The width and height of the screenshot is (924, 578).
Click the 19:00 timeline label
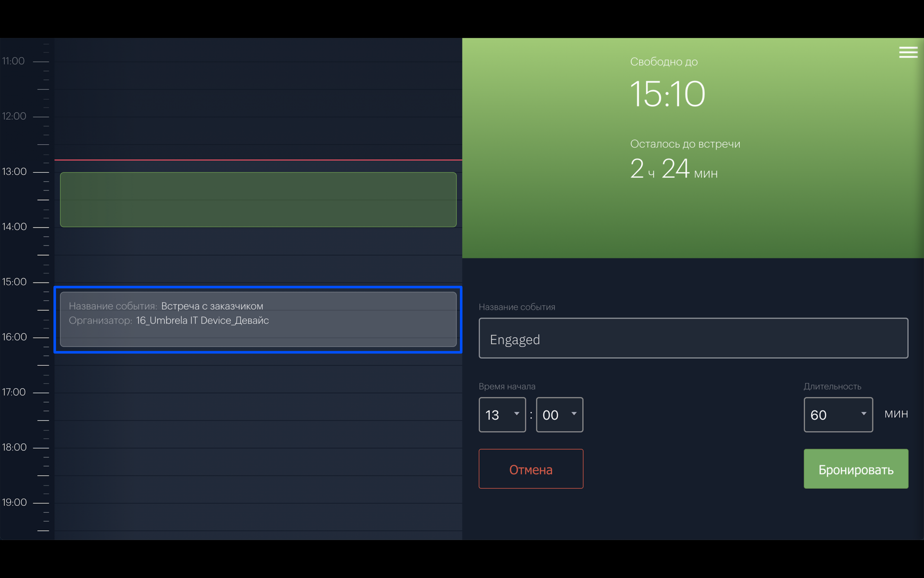click(15, 502)
